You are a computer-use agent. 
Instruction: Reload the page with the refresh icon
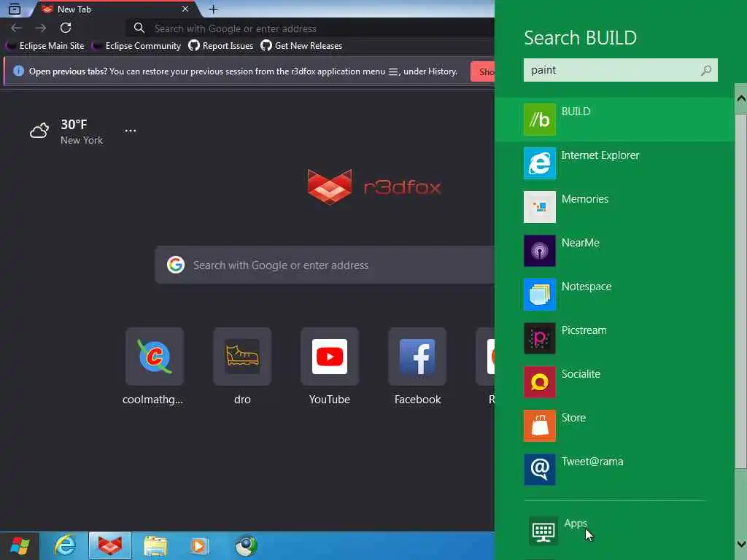66,28
